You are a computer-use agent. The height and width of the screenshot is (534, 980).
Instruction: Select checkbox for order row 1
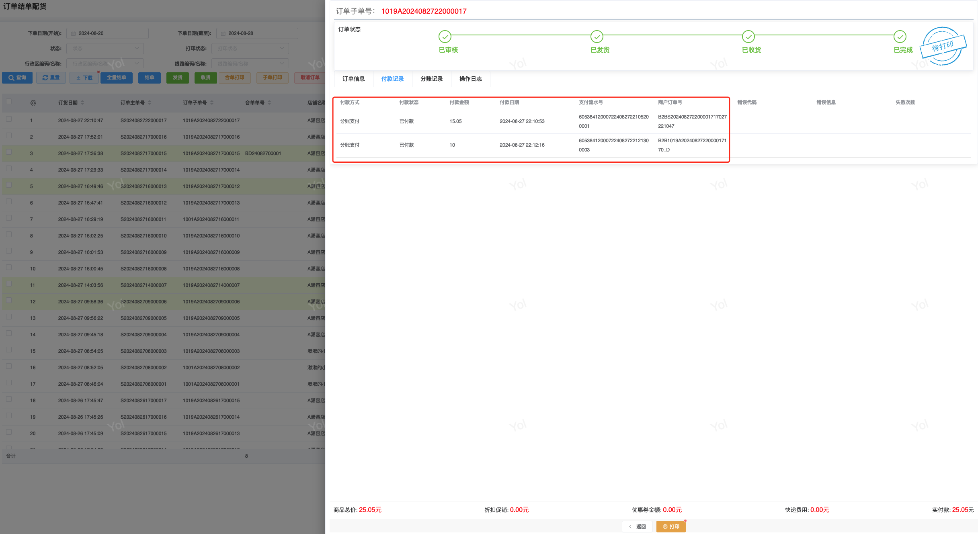(9, 119)
